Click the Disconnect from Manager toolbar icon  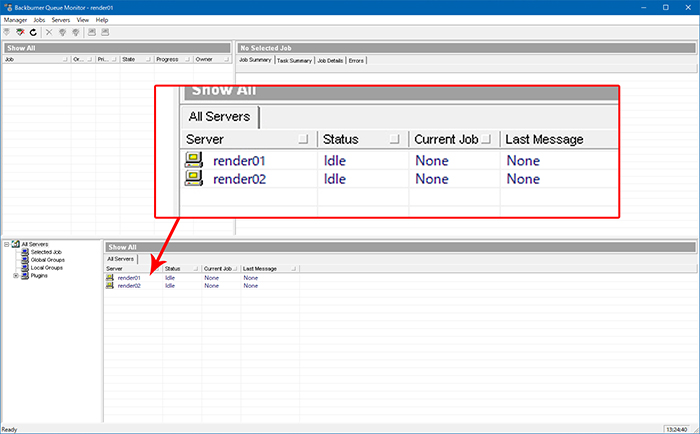click(20, 32)
